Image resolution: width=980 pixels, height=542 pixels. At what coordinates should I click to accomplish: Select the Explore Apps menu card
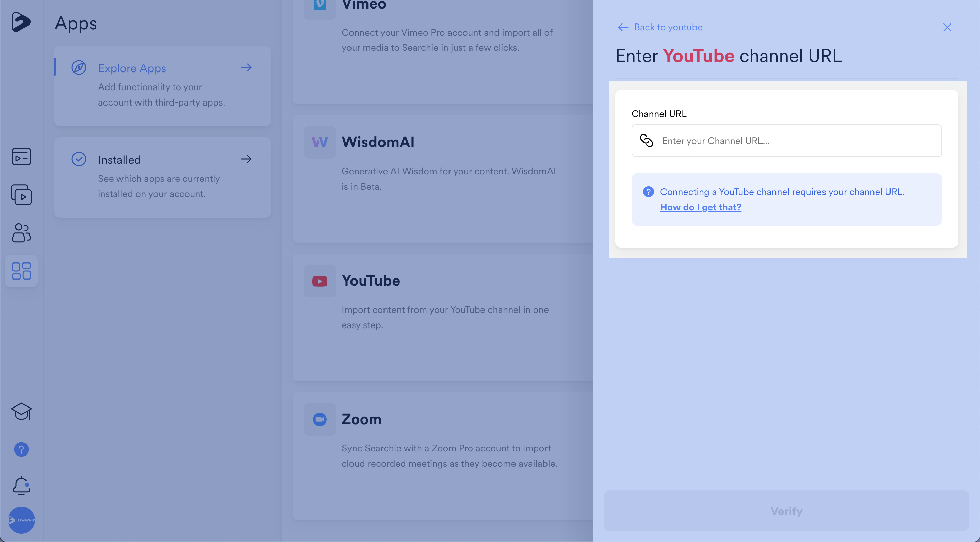(162, 86)
